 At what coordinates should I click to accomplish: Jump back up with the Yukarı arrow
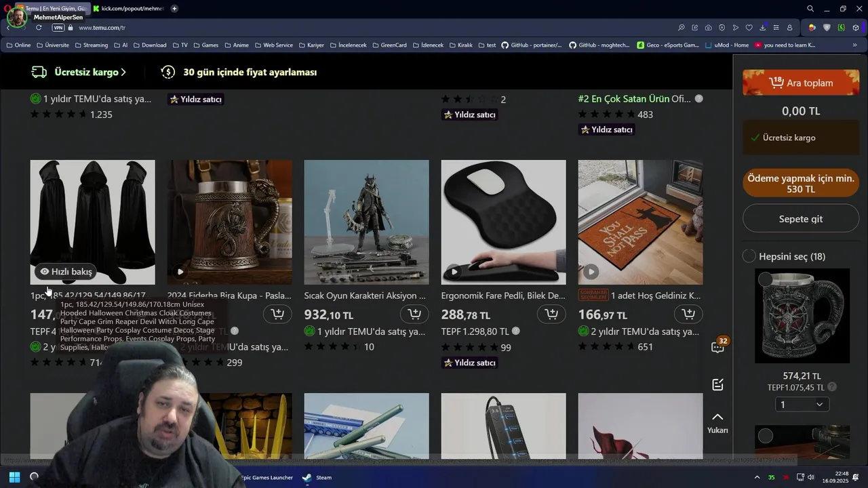point(717,422)
